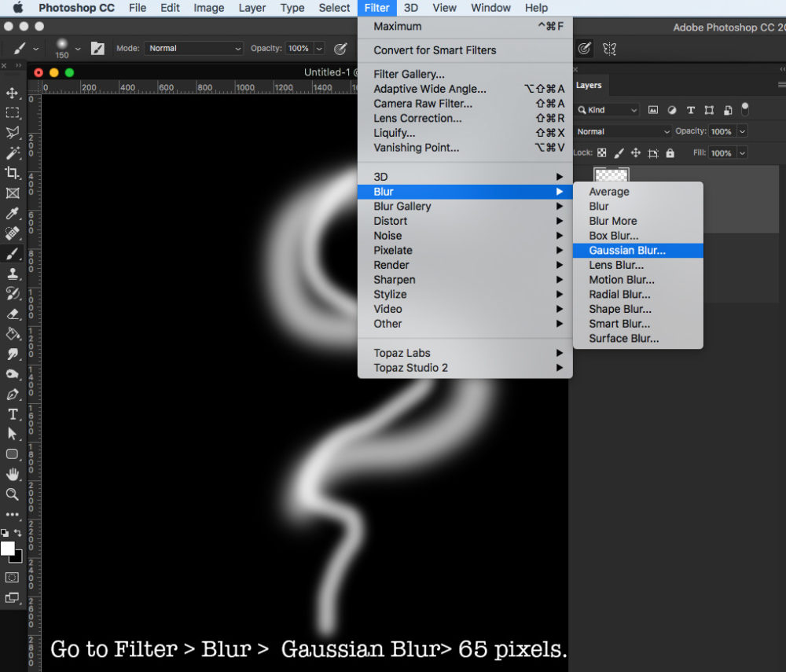Image resolution: width=786 pixels, height=672 pixels.
Task: Open the brush preset picker dropdown
Action: 78,49
